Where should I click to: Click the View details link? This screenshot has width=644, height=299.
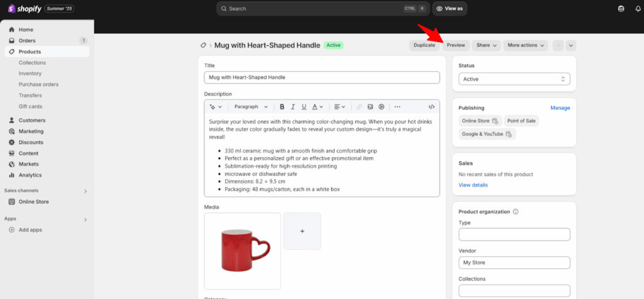[x=473, y=185]
